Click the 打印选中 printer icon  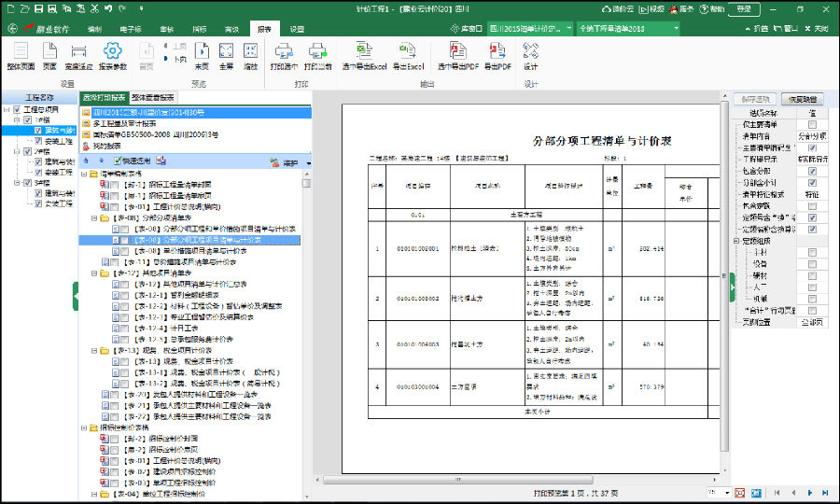pyautogui.click(x=284, y=51)
